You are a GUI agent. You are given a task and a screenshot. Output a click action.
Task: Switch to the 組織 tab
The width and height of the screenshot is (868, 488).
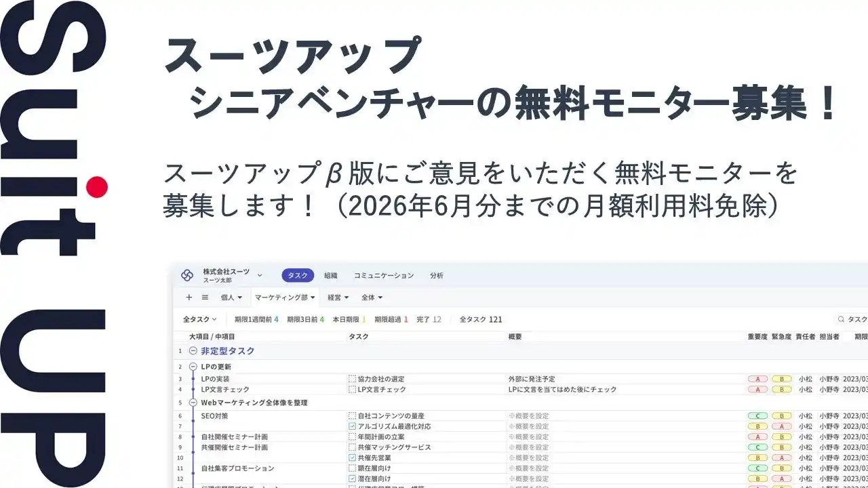tap(332, 274)
